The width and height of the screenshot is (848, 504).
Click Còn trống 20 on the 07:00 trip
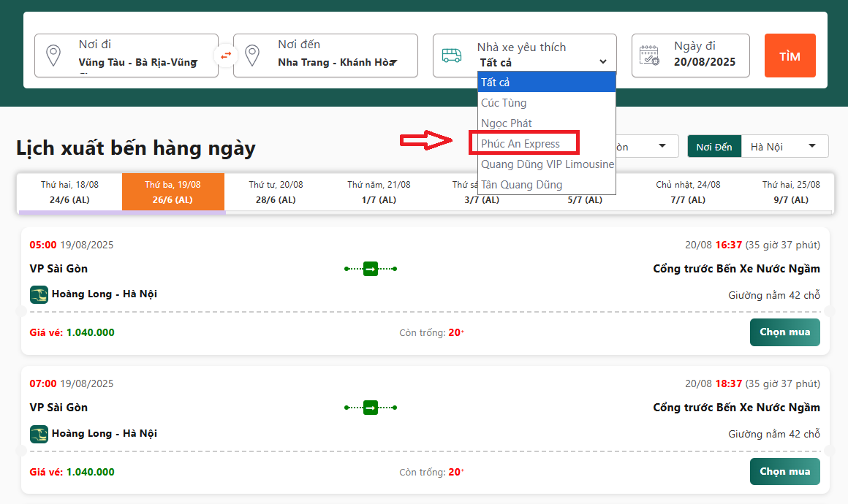pyautogui.click(x=431, y=472)
